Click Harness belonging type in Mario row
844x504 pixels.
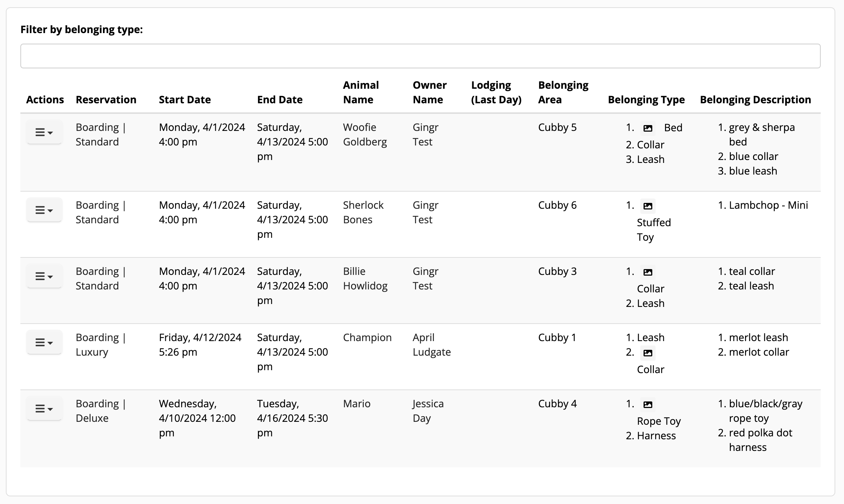click(x=656, y=436)
